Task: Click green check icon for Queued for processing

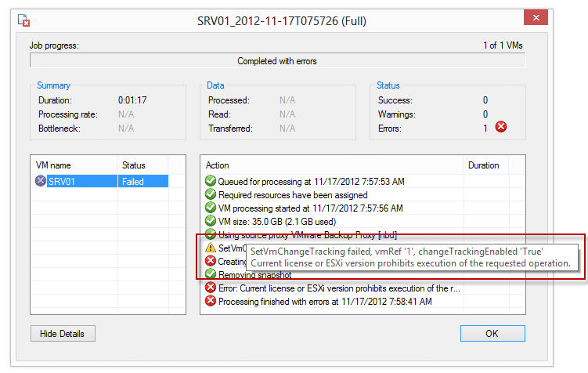Action: [210, 181]
